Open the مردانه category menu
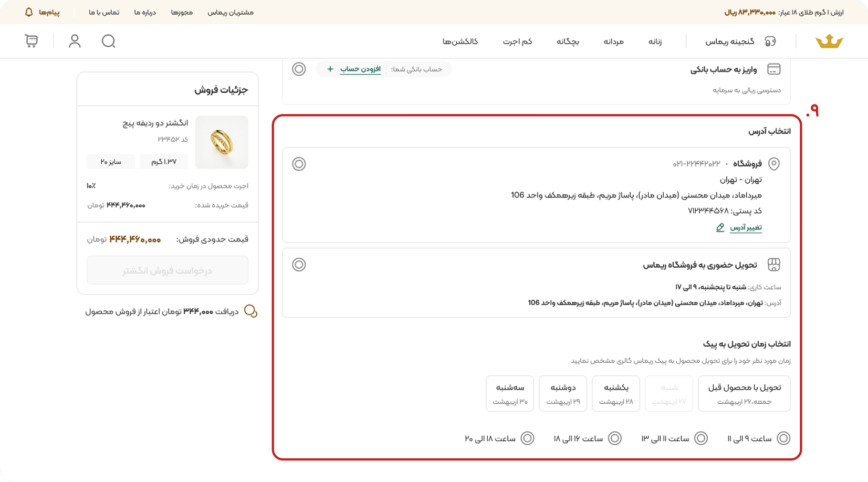Image resolution: width=868 pixels, height=482 pixels. (x=613, y=41)
